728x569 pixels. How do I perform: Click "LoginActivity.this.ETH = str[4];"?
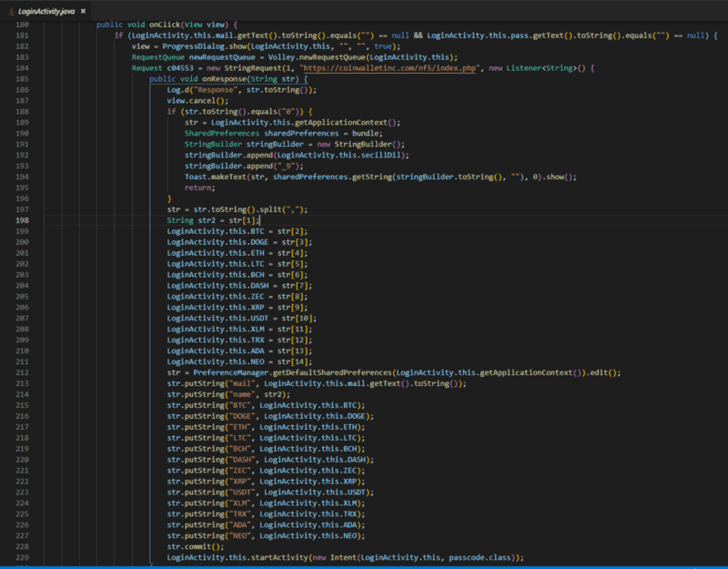[238, 254]
